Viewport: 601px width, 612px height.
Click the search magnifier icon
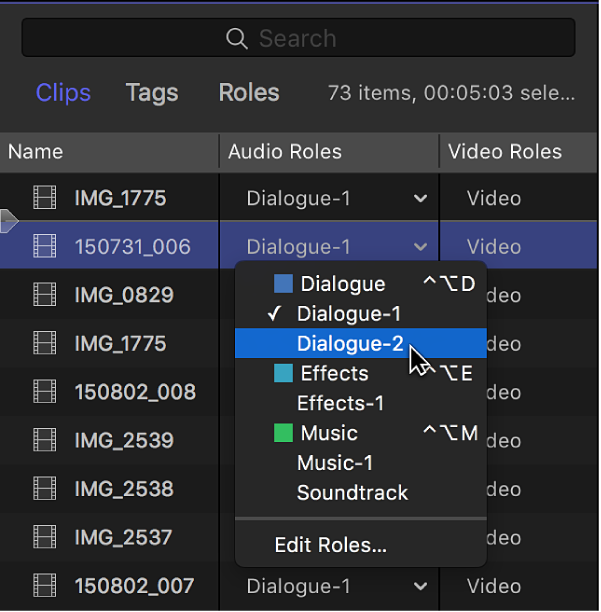click(x=236, y=39)
